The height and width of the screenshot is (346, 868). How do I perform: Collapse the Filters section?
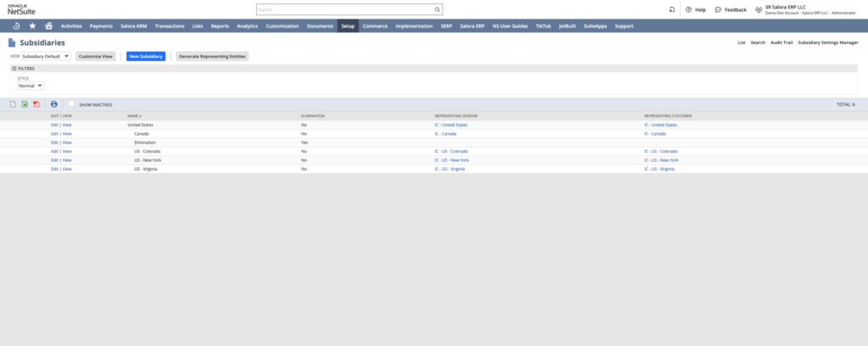click(14, 68)
